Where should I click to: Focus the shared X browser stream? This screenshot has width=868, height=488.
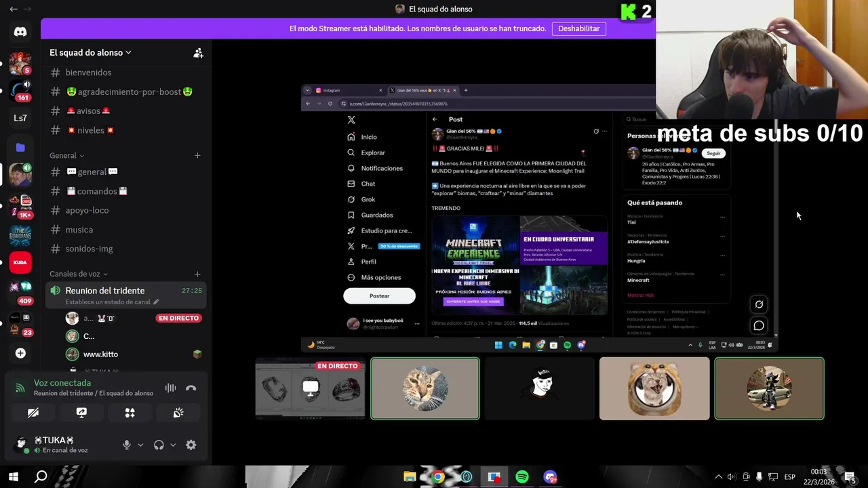540,218
